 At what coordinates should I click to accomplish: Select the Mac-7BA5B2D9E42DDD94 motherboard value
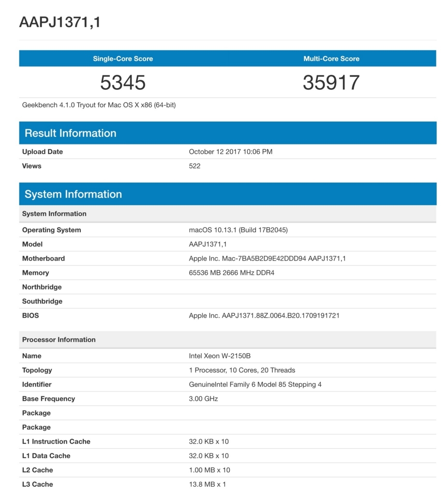click(x=267, y=259)
